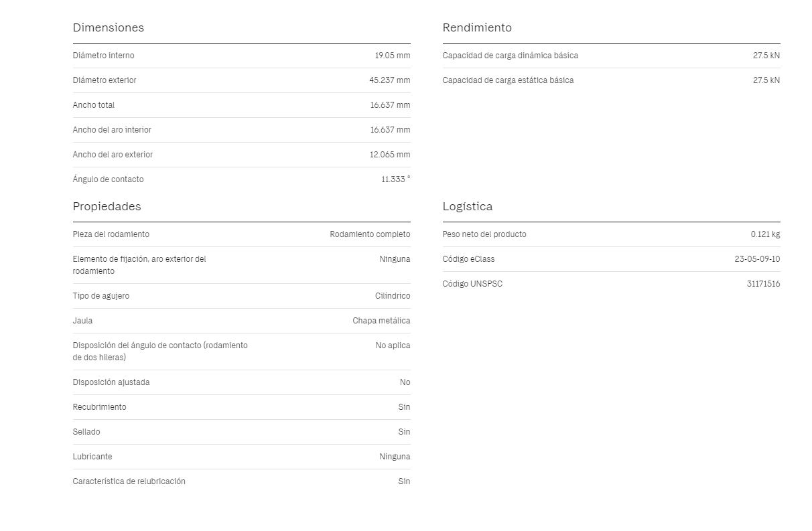Click the eClass code 23-05-09-10

coord(757,259)
